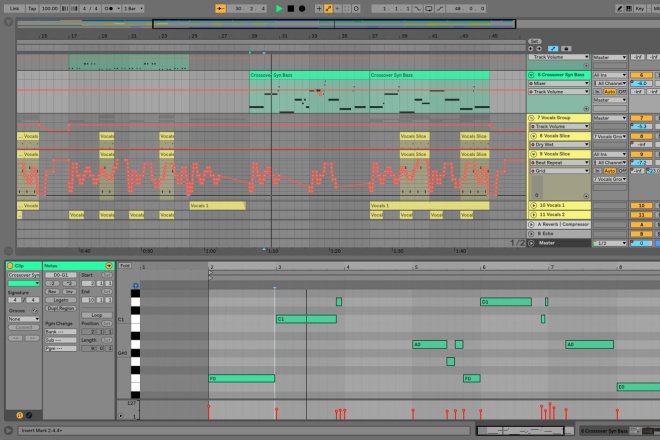Click the Hot-Swap Groove icon

[x=35, y=311]
